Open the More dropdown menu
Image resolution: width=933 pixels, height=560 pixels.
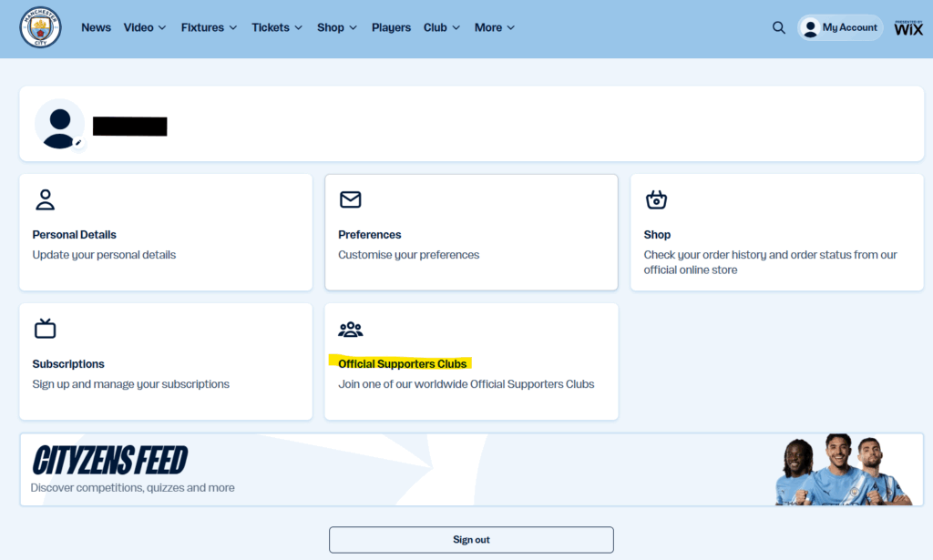(x=495, y=27)
